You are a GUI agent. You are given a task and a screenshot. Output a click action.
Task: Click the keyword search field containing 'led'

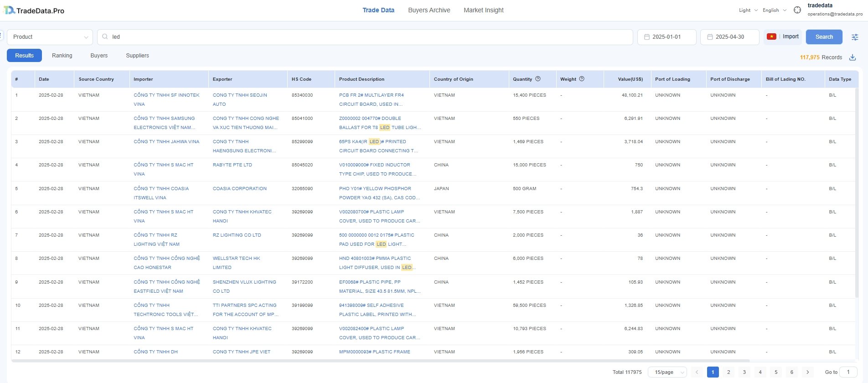pyautogui.click(x=365, y=37)
